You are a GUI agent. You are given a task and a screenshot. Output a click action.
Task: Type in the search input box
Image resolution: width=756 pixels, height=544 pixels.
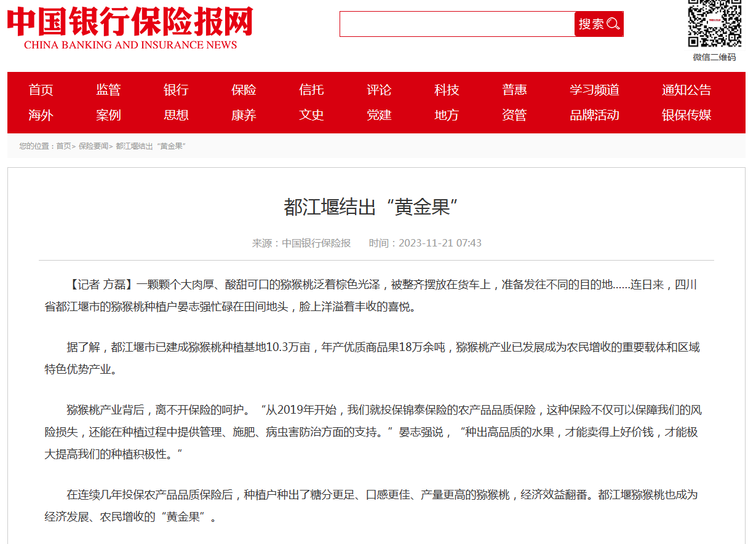457,24
